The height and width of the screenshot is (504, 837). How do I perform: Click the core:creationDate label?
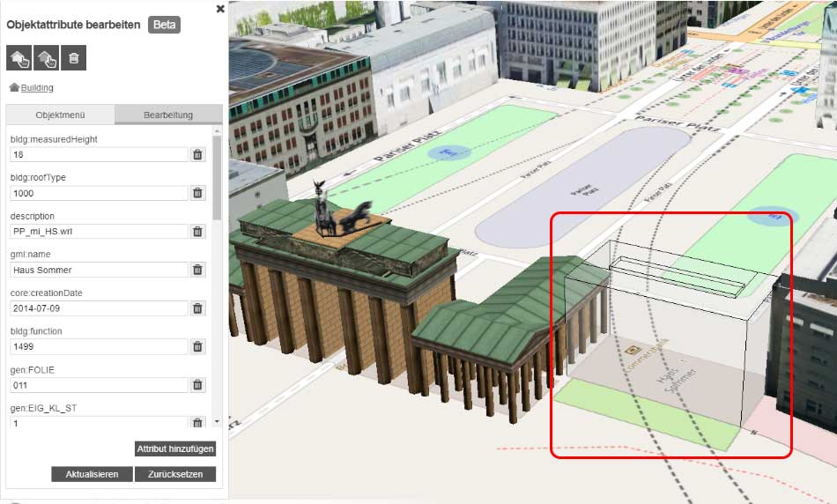47,293
